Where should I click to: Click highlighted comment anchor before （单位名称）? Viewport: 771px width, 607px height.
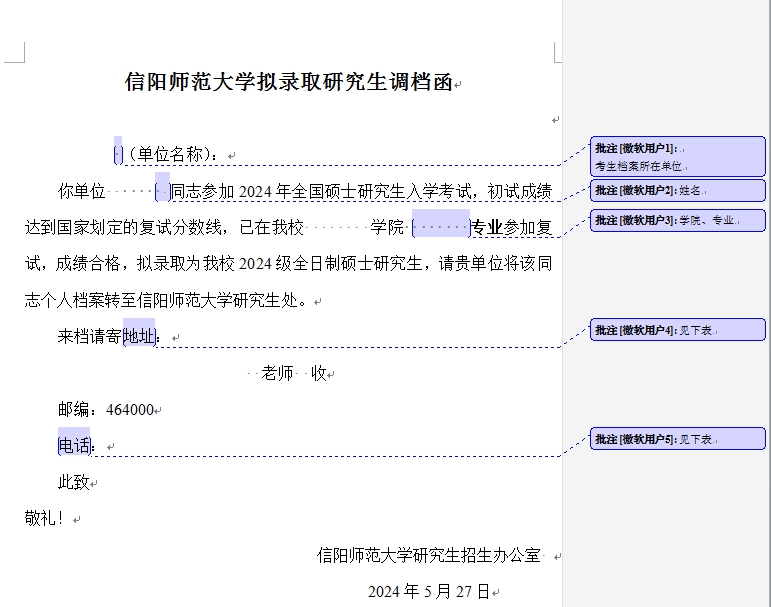click(118, 152)
